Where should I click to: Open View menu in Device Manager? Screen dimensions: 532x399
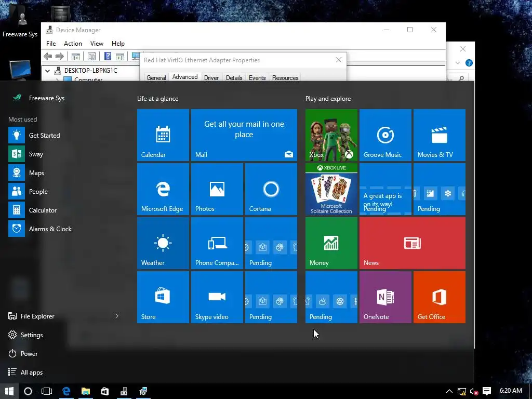coord(97,44)
